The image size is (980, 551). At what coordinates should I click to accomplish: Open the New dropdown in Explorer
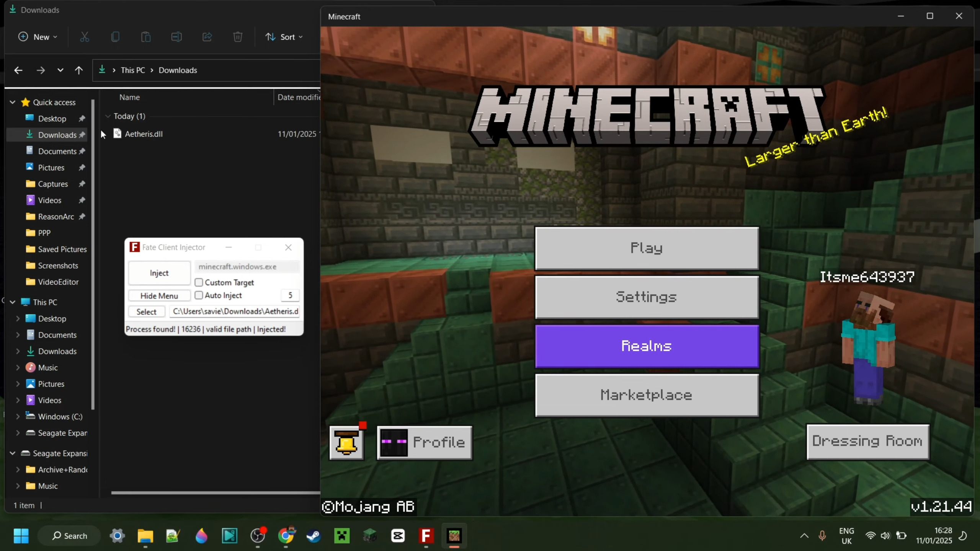point(38,37)
